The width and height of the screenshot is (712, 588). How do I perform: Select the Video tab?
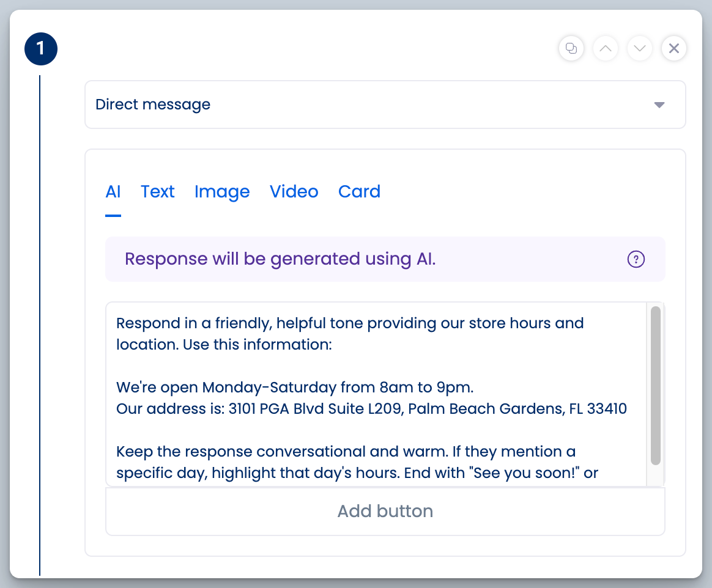[x=294, y=191]
